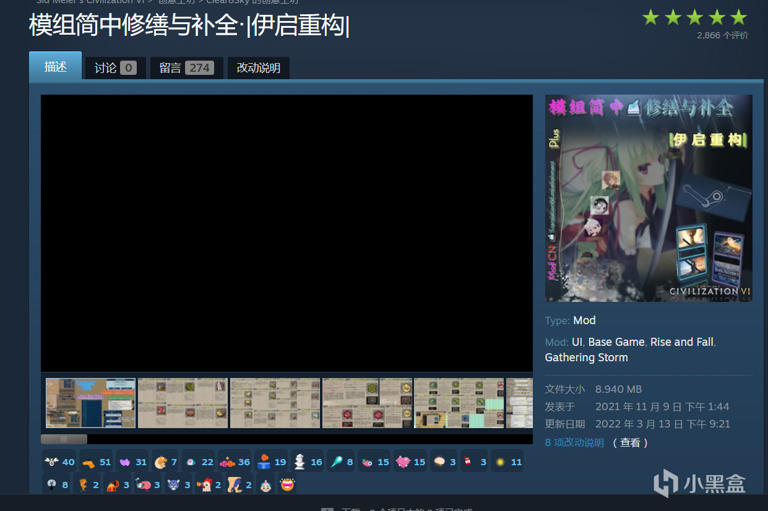Image resolution: width=768 pixels, height=511 pixels.
Task: Click the teal comet award
Action: pos(341,462)
